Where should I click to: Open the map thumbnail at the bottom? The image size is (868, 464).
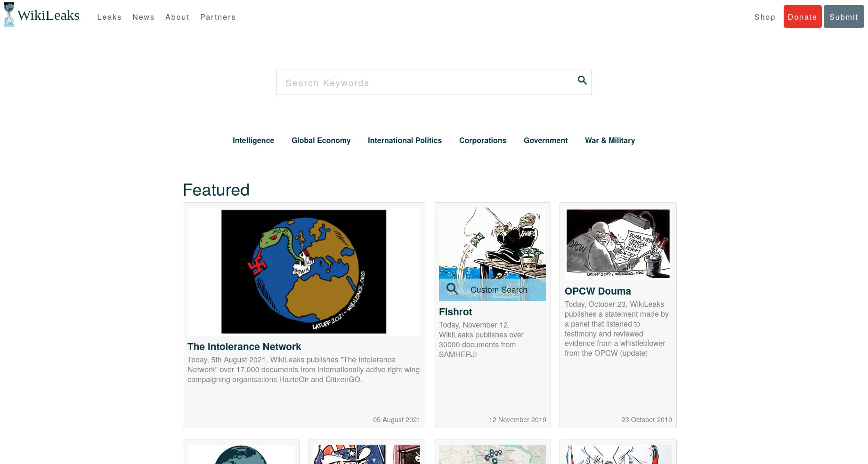[492, 454]
